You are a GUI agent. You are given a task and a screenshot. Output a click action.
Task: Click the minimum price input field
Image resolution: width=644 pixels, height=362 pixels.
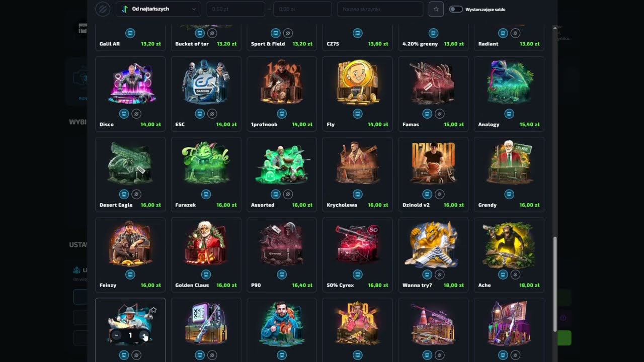pos(235,9)
